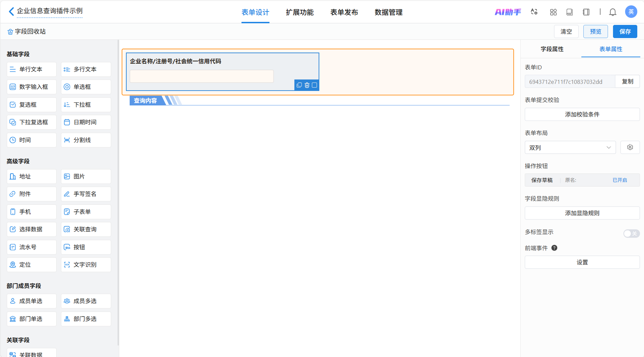The height and width of the screenshot is (357, 644).
Task: Click 添加校验条件 button
Action: click(x=582, y=114)
